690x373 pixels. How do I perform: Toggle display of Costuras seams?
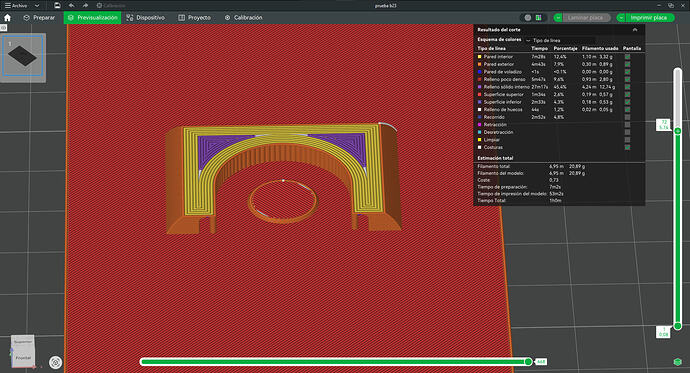[x=628, y=147]
